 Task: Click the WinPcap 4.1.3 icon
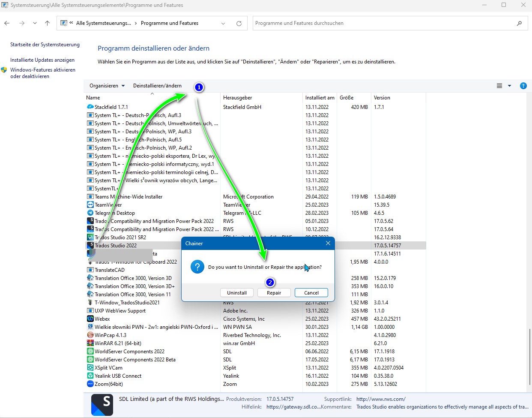pyautogui.click(x=90, y=335)
